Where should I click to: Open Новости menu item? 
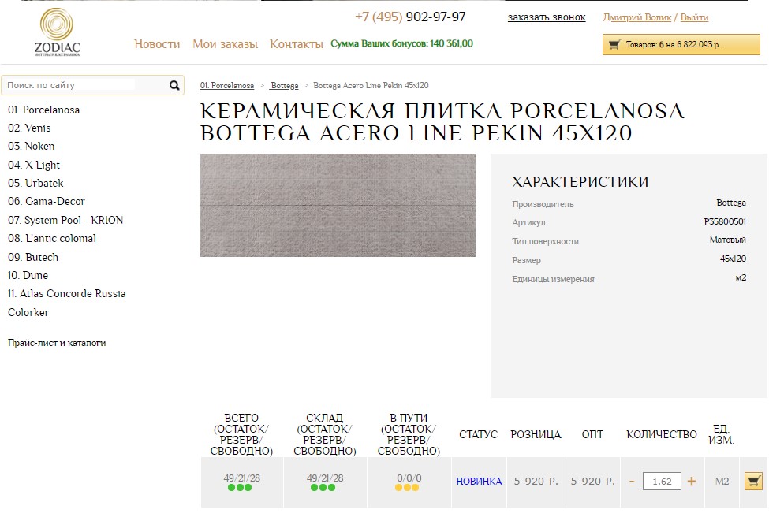click(157, 44)
